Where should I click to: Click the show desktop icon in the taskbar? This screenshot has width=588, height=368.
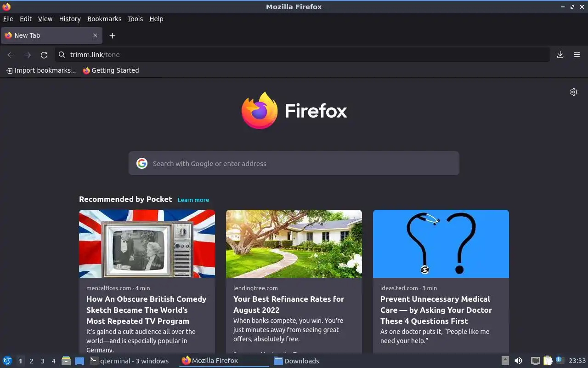79,361
